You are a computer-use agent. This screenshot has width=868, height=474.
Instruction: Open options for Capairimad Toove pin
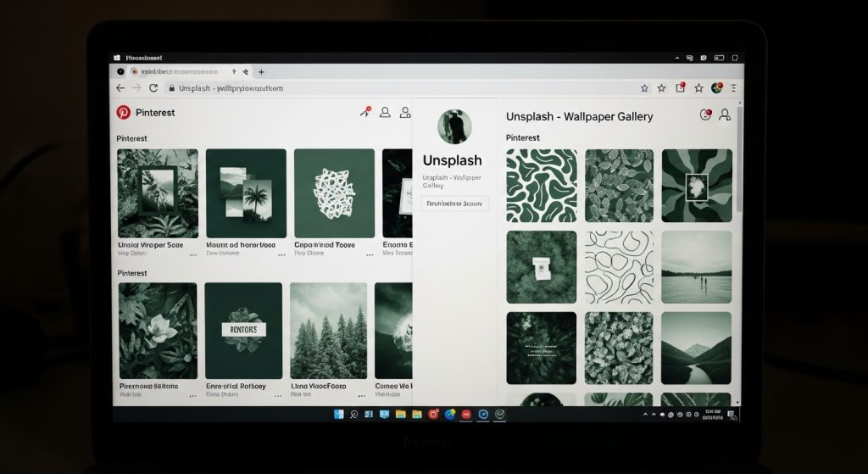(370, 254)
